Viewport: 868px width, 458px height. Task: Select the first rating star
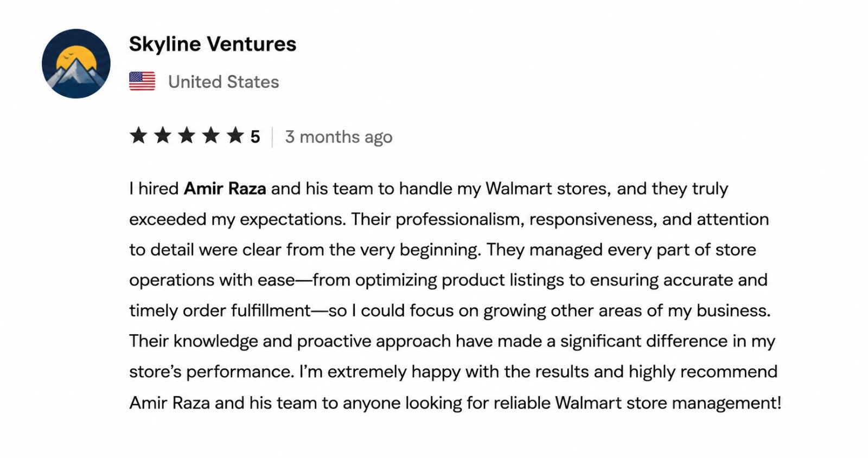coord(138,135)
